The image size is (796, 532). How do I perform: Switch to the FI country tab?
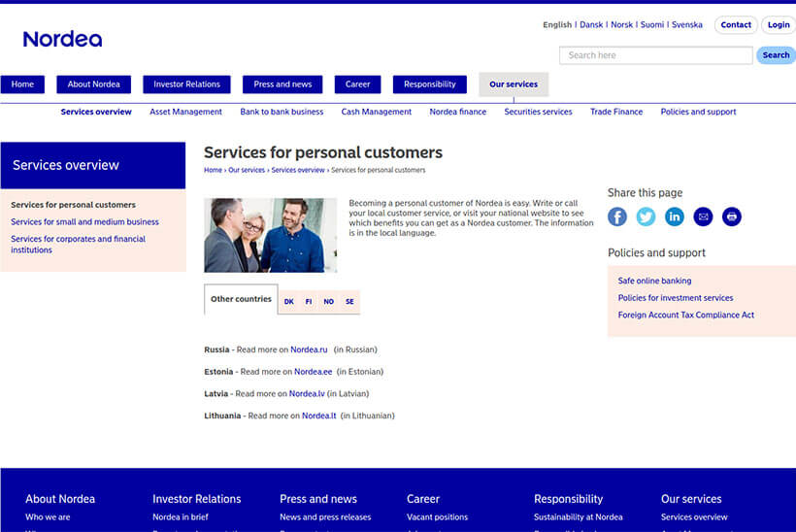pyautogui.click(x=309, y=302)
